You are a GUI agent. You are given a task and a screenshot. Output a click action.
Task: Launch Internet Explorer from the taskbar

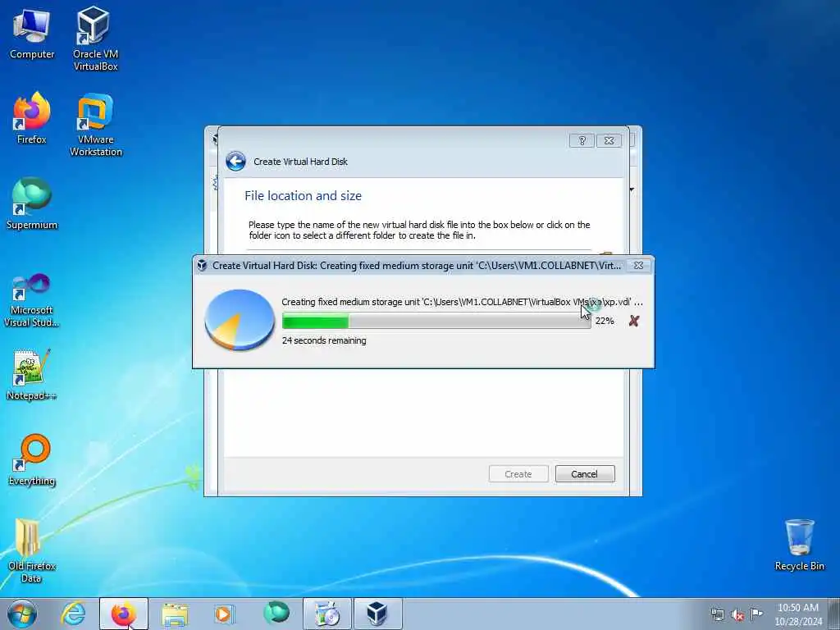click(x=73, y=614)
